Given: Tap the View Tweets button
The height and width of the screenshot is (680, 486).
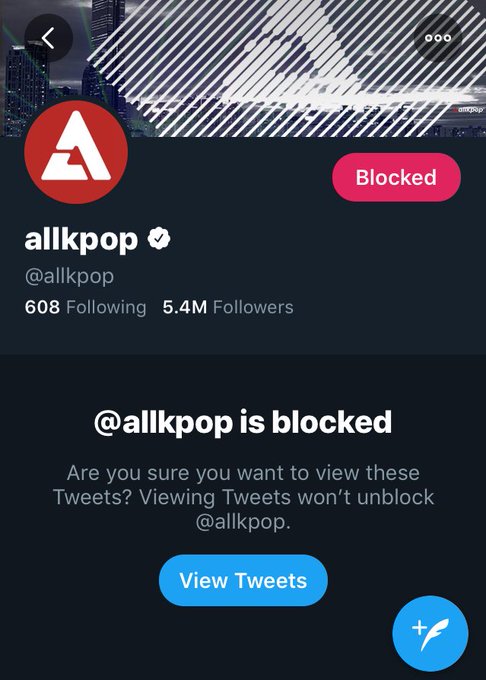Looking at the screenshot, I should (x=243, y=580).
